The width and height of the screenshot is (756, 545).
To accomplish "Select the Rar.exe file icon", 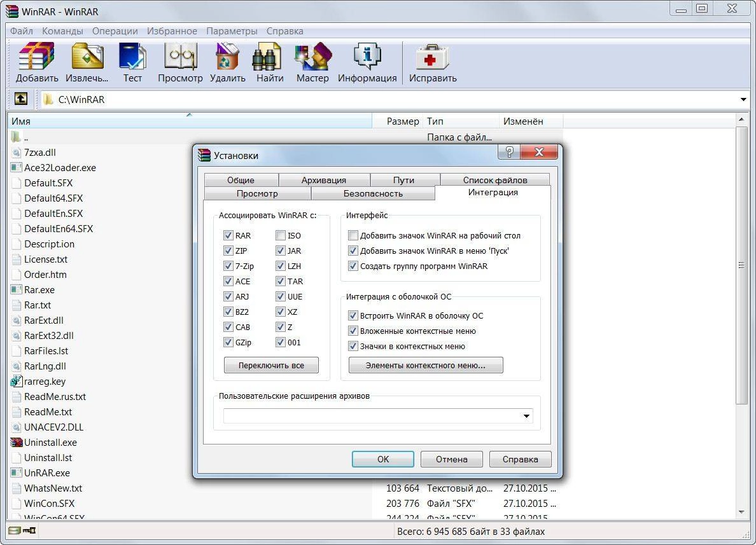I will (x=17, y=289).
